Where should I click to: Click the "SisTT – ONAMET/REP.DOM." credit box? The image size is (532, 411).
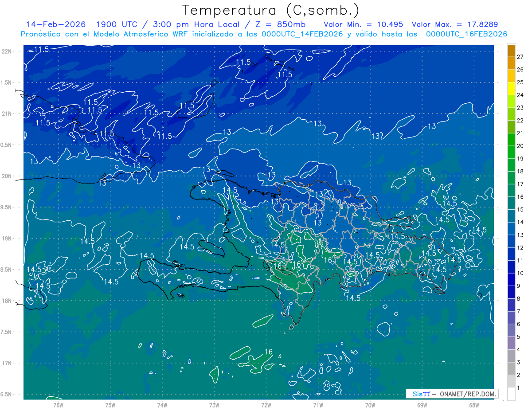452,394
